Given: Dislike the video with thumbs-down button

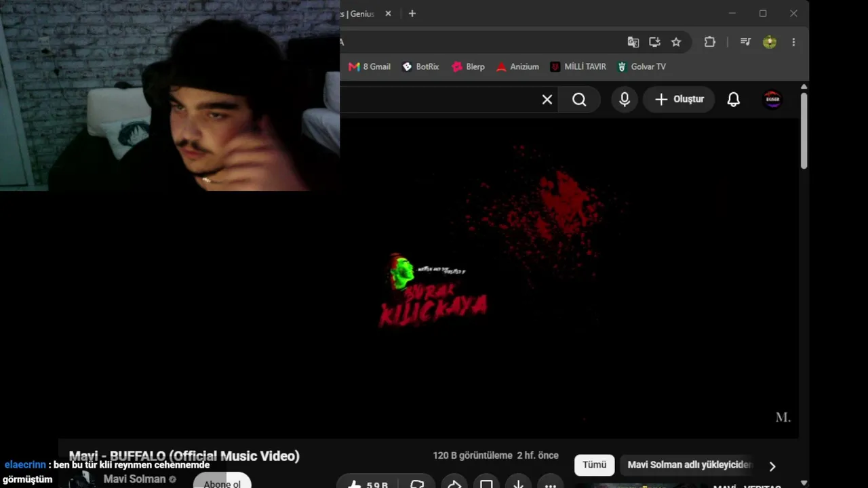Looking at the screenshot, I should point(418,483).
